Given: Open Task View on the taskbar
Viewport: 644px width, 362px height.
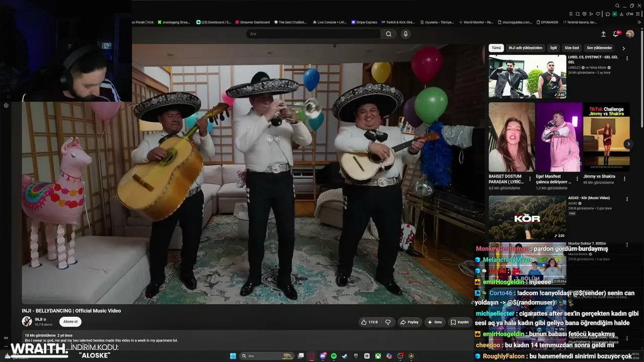Looking at the screenshot, I should point(301,356).
